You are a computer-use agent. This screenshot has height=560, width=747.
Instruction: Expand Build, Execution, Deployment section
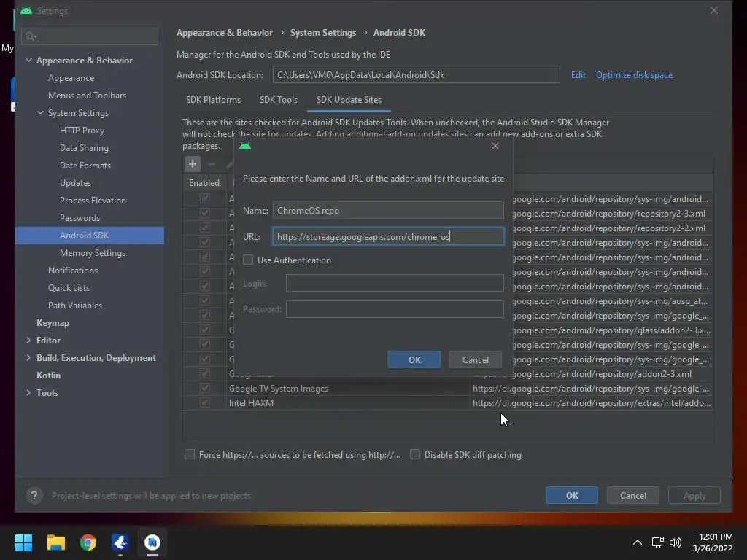coord(28,357)
